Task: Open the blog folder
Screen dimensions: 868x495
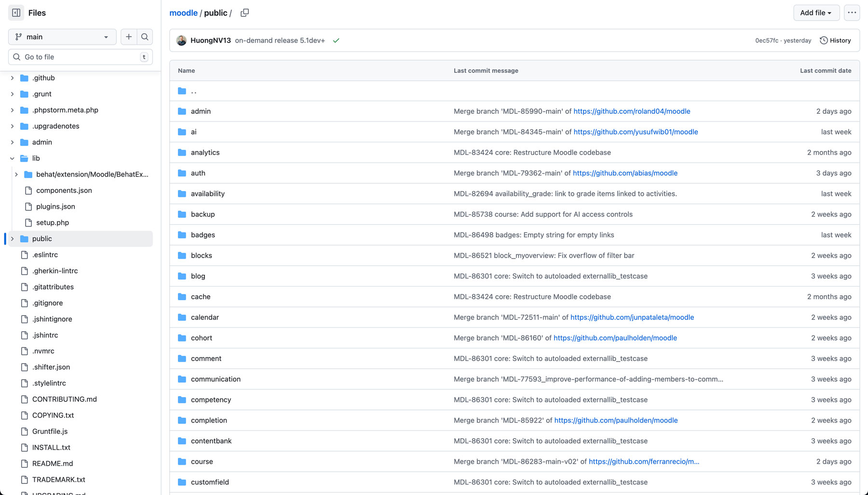Action: coord(198,276)
